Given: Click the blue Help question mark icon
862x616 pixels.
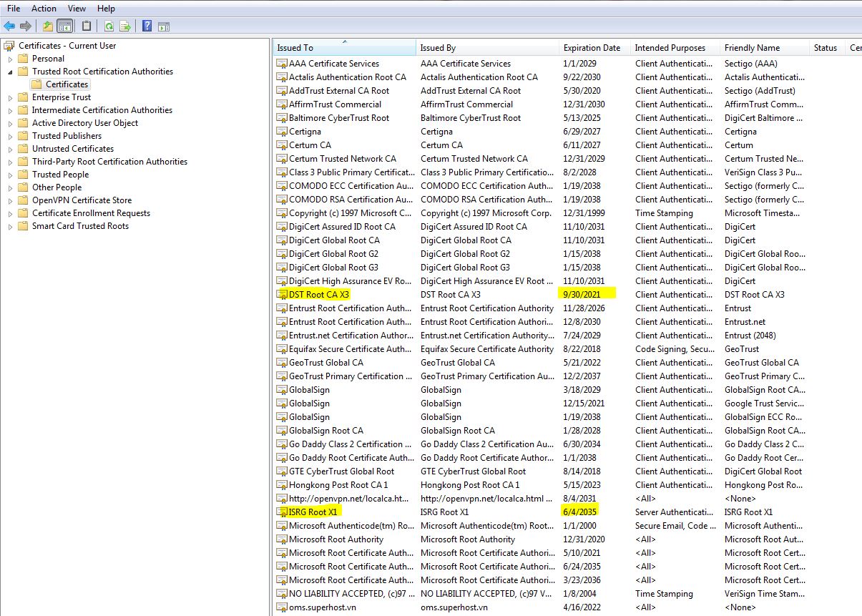Looking at the screenshot, I should pyautogui.click(x=147, y=26).
